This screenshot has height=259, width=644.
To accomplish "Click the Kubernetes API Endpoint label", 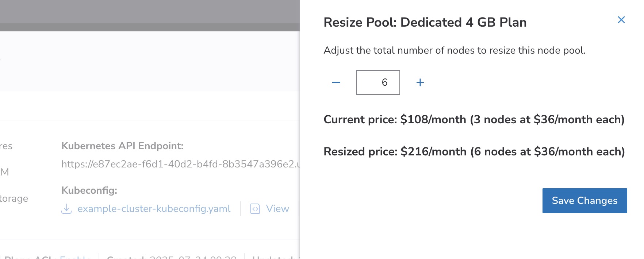I will click(x=122, y=146).
